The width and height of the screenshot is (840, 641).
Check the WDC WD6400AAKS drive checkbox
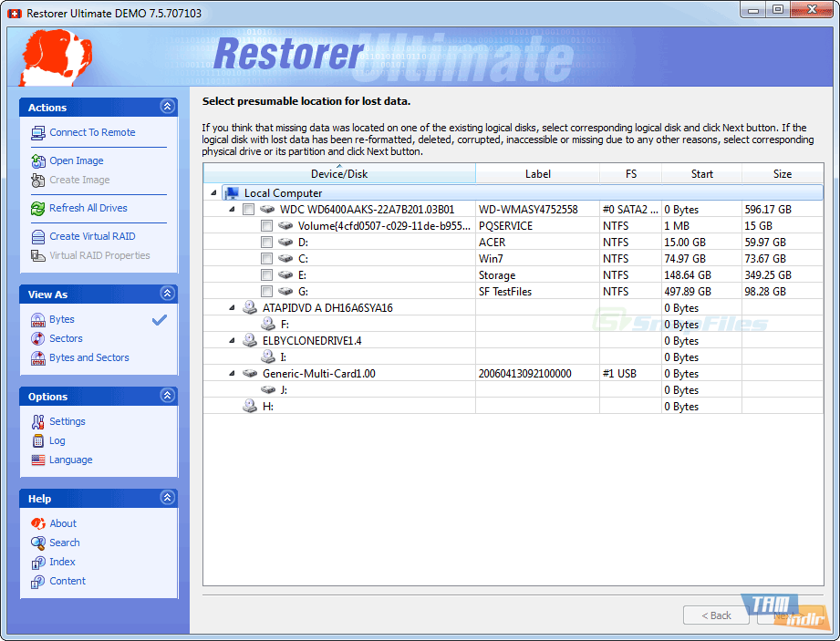(249, 210)
